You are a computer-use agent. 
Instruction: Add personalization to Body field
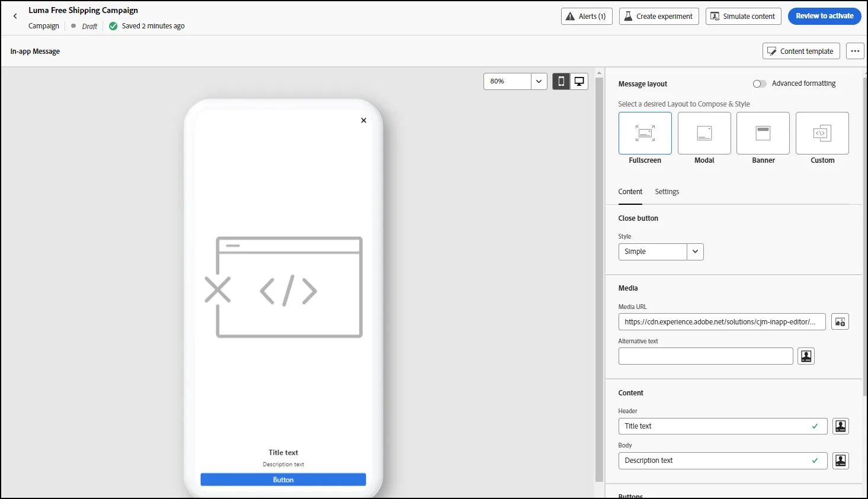841,461
